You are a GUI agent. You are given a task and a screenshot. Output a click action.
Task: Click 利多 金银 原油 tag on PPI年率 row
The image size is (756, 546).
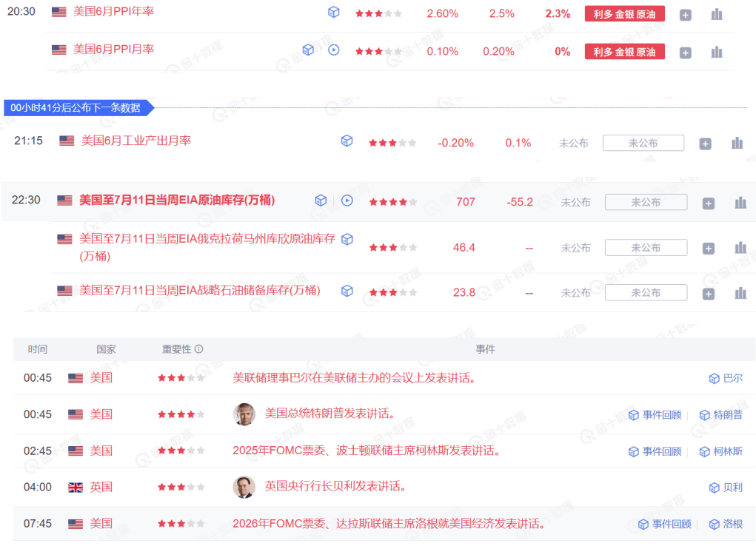click(x=624, y=14)
